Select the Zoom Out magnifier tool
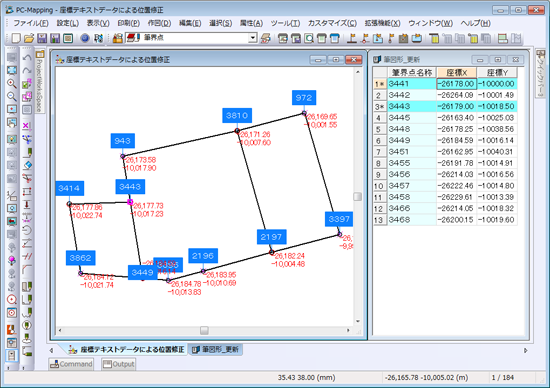 pos(12,96)
